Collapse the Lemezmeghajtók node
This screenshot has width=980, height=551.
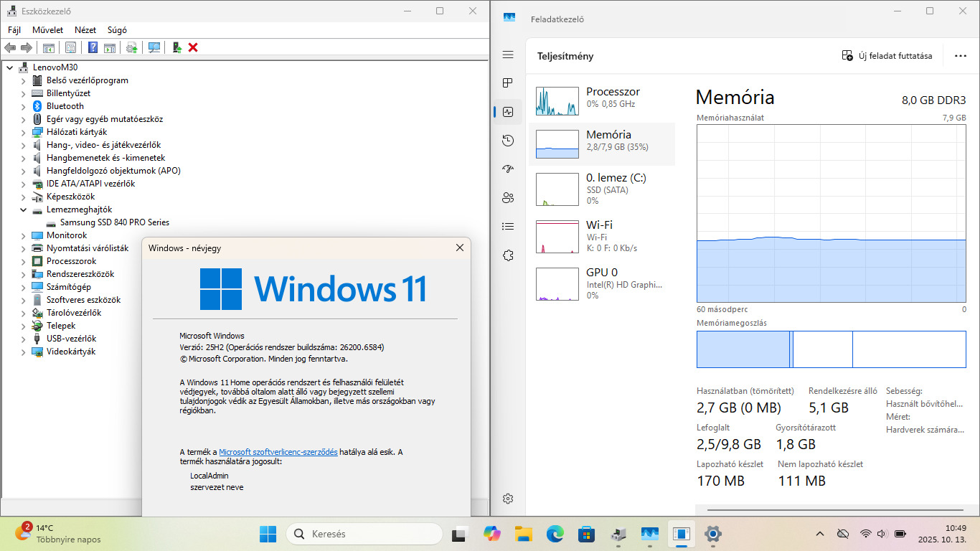coord(23,209)
